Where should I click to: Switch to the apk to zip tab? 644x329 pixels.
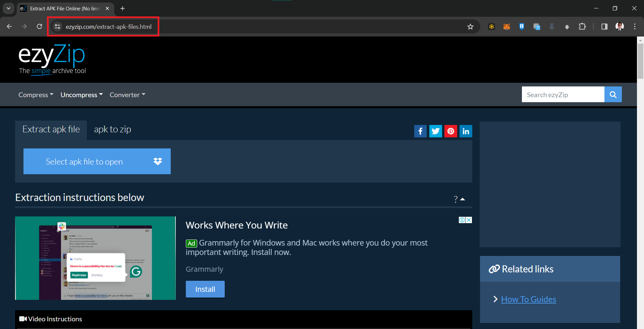click(112, 129)
